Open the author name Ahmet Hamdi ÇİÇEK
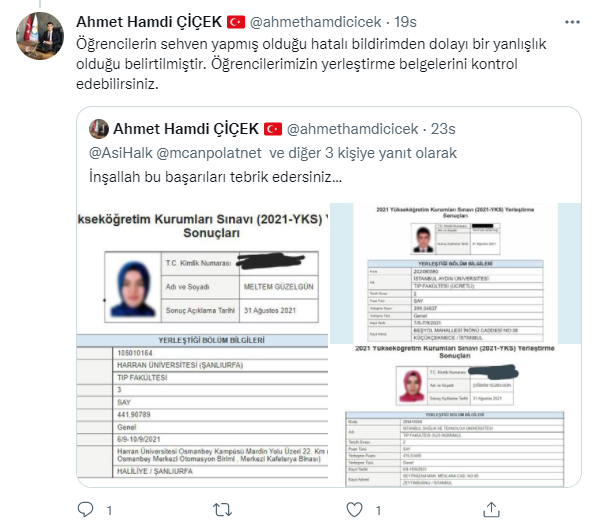The width and height of the screenshot is (592, 530). [149, 22]
